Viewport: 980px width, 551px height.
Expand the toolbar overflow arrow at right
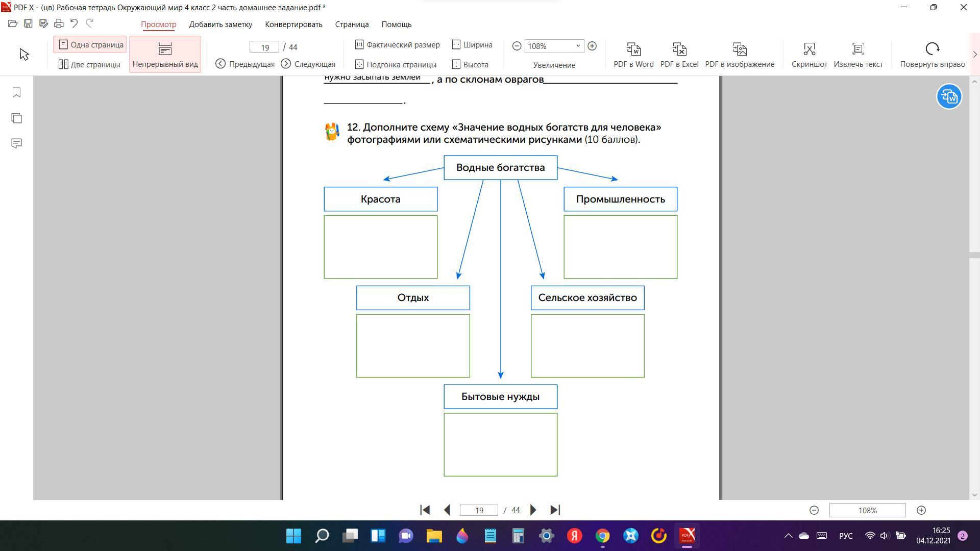point(974,55)
